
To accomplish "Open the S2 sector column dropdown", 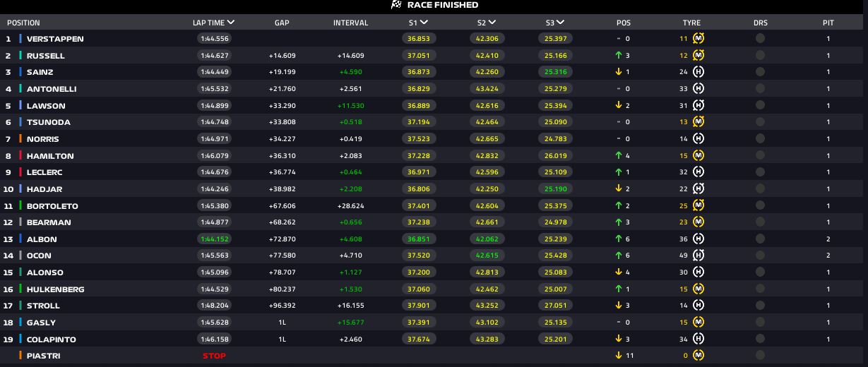I will (x=492, y=23).
